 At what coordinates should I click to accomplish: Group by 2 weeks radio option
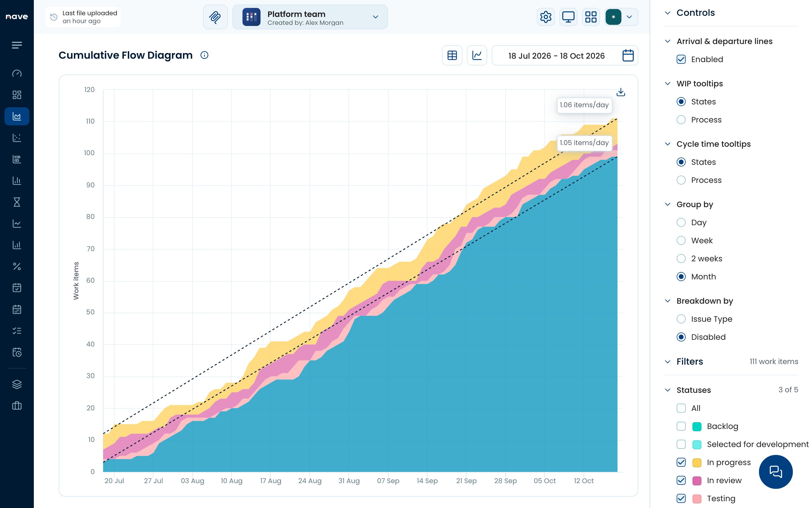point(681,259)
